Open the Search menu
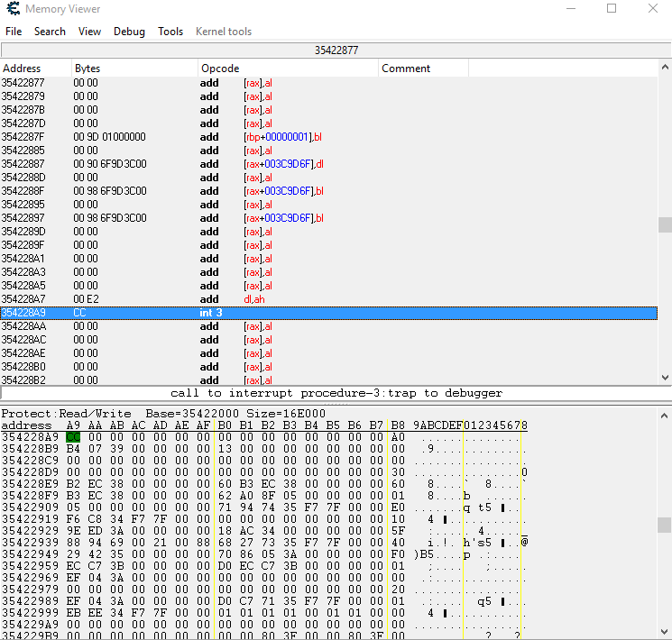The height and width of the screenshot is (640, 672). tap(50, 32)
